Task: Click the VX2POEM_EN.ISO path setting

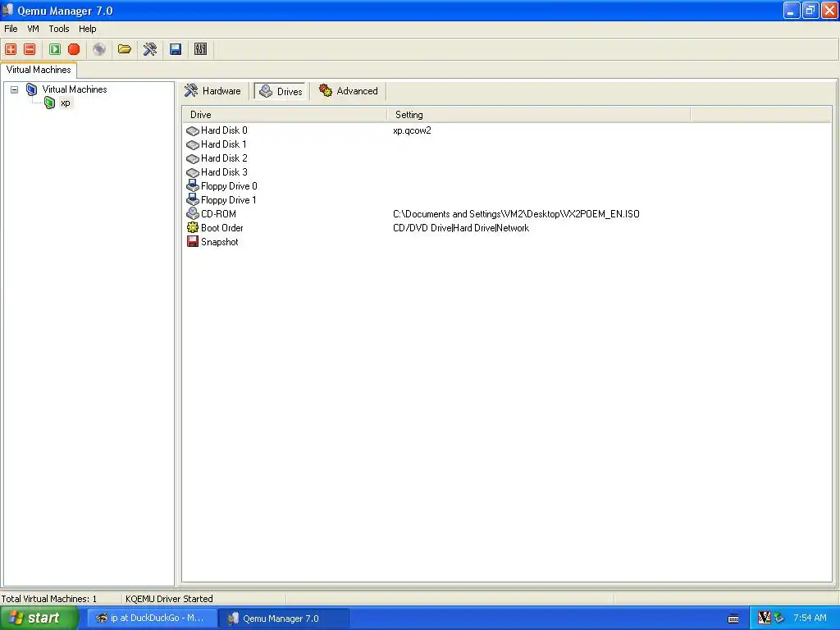Action: click(516, 214)
